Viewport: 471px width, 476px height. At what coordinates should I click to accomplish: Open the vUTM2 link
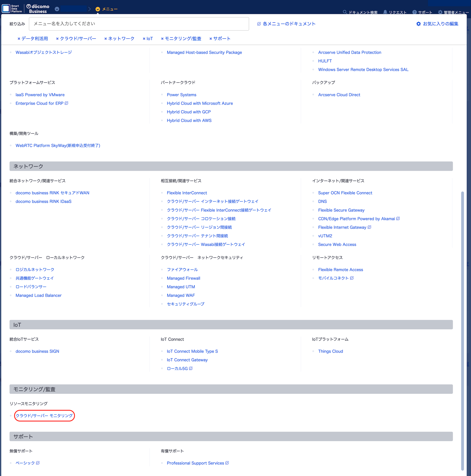(x=325, y=236)
